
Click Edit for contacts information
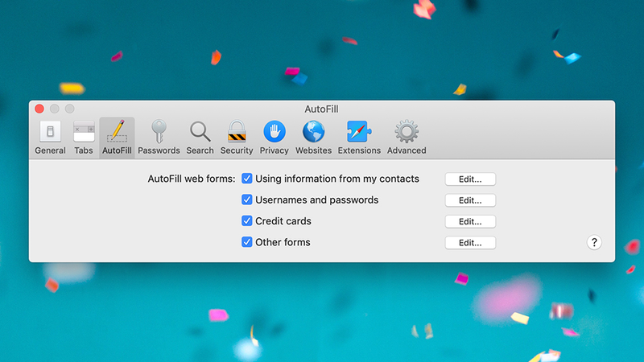coord(470,179)
